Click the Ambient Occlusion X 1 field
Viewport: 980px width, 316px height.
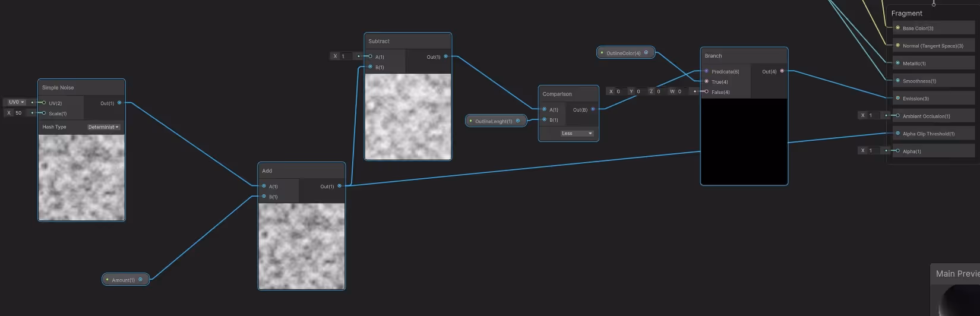[x=874, y=115]
